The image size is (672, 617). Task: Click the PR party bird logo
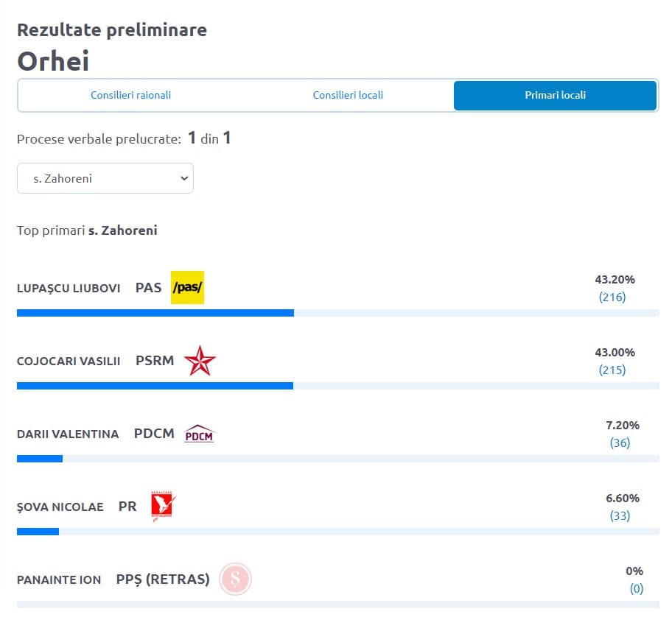[x=163, y=507]
